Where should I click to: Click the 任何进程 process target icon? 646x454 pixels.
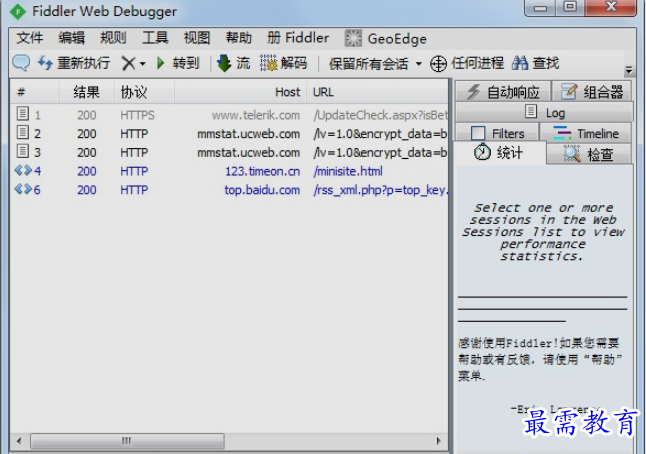438,64
